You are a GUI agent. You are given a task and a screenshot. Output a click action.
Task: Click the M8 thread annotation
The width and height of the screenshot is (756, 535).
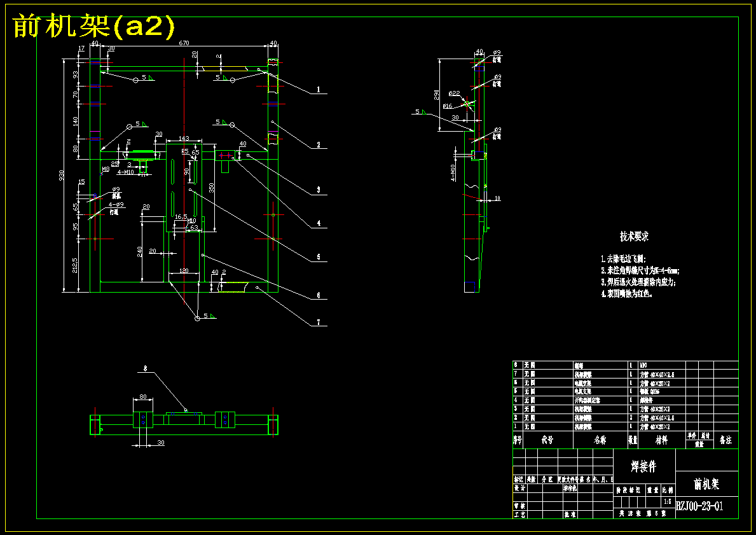[105, 169]
